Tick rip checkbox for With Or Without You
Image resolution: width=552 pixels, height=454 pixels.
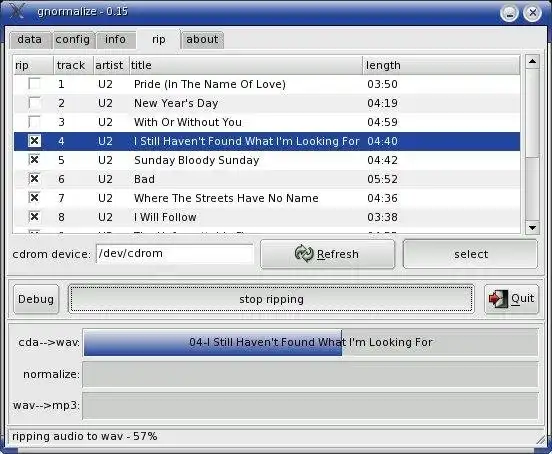(34, 122)
